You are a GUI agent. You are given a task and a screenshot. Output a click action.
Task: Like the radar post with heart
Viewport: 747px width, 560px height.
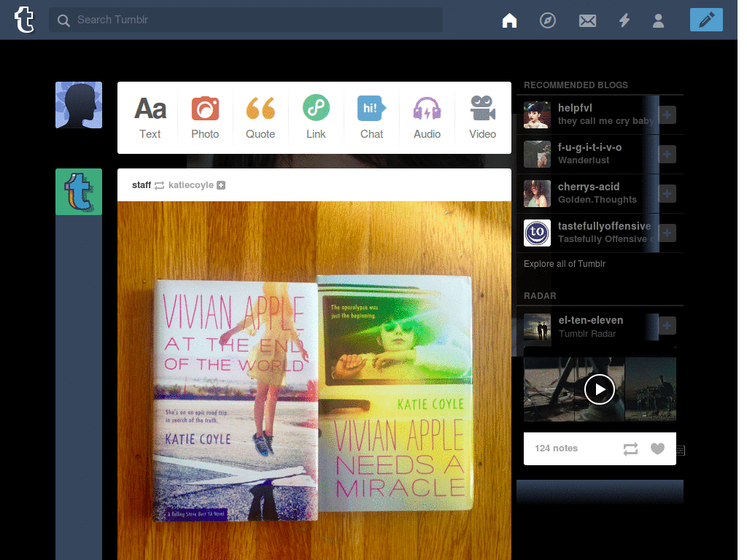click(x=657, y=448)
